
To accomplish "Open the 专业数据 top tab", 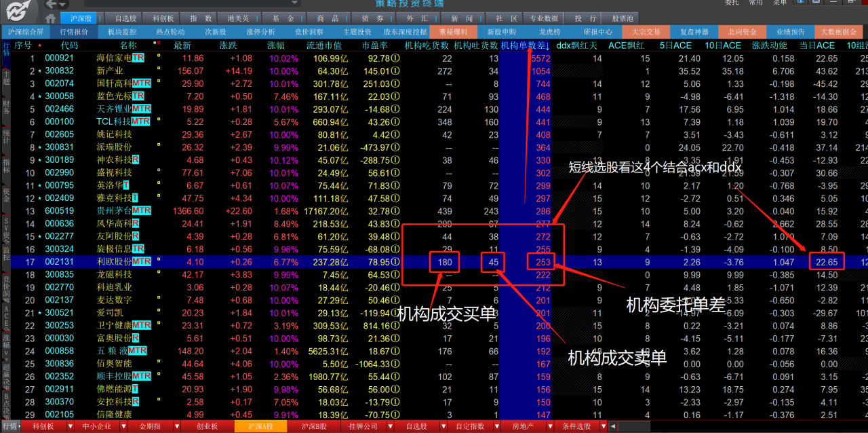I will [544, 18].
